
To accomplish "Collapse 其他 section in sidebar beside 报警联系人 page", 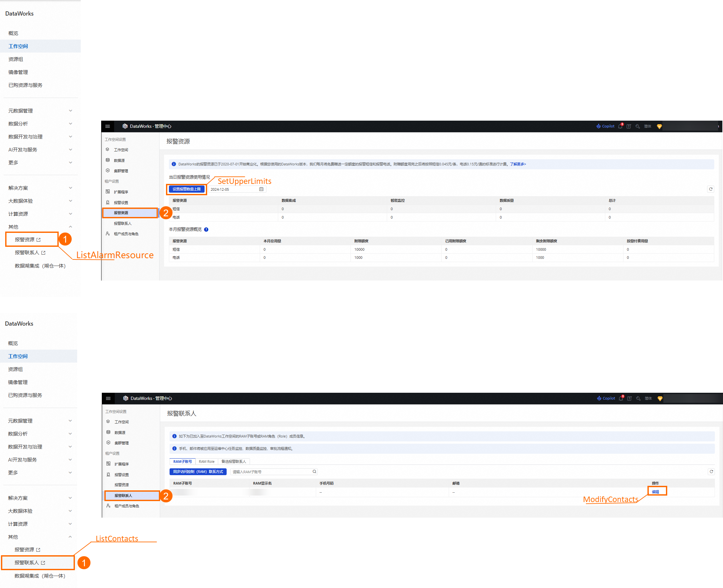I will (x=70, y=537).
